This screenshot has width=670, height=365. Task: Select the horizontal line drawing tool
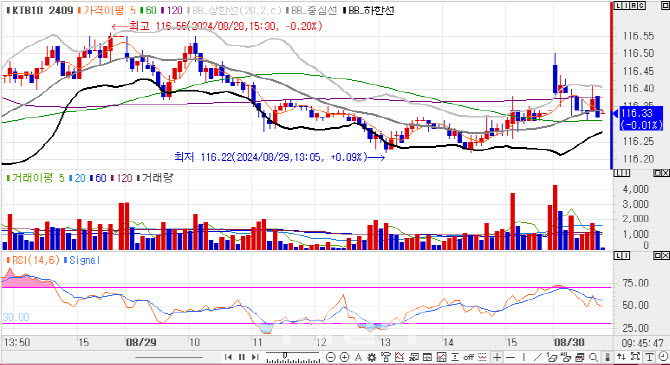[x=510, y=357]
